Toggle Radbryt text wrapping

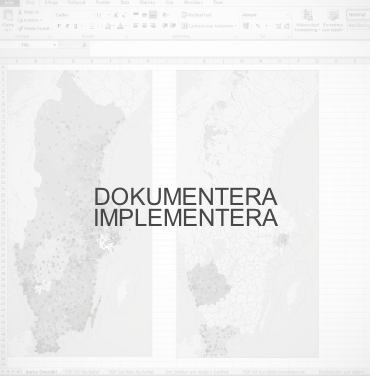coord(196,15)
